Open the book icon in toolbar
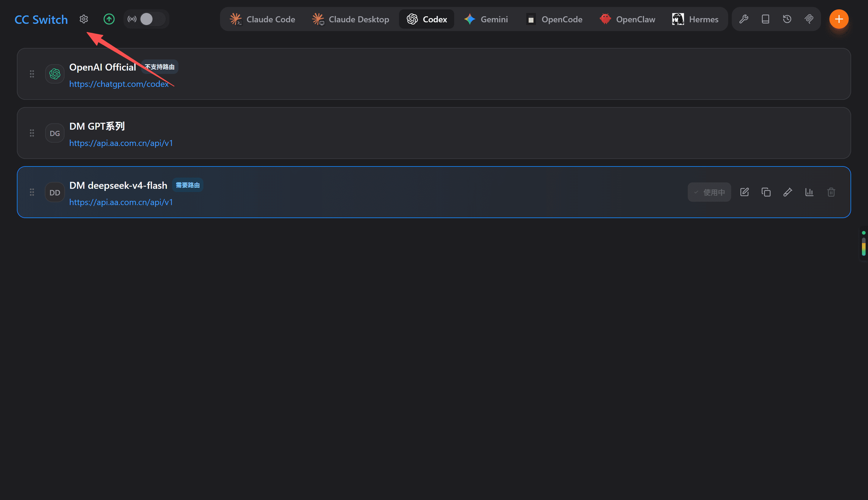868x500 pixels. tap(766, 19)
